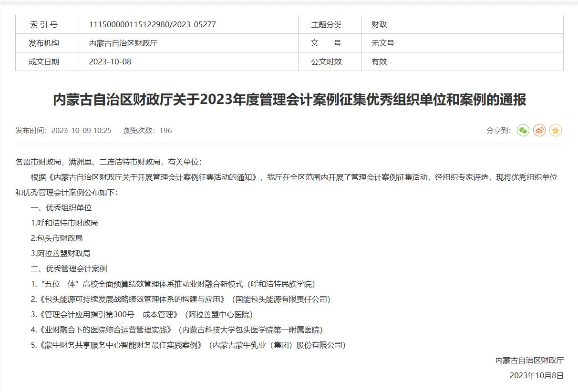Click the 文号 value 无文号

pos(383,43)
